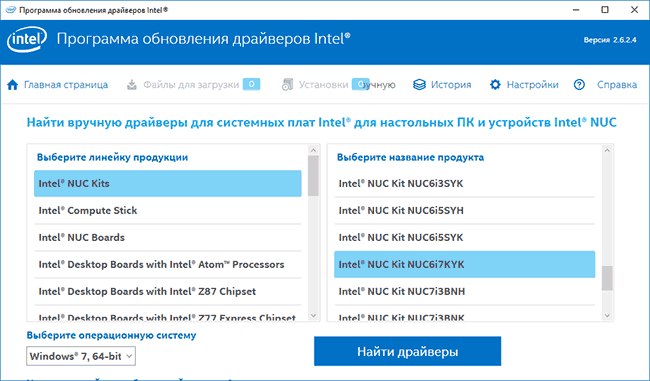Close the Intel driver update window
650x381 pixels.
pos(634,10)
